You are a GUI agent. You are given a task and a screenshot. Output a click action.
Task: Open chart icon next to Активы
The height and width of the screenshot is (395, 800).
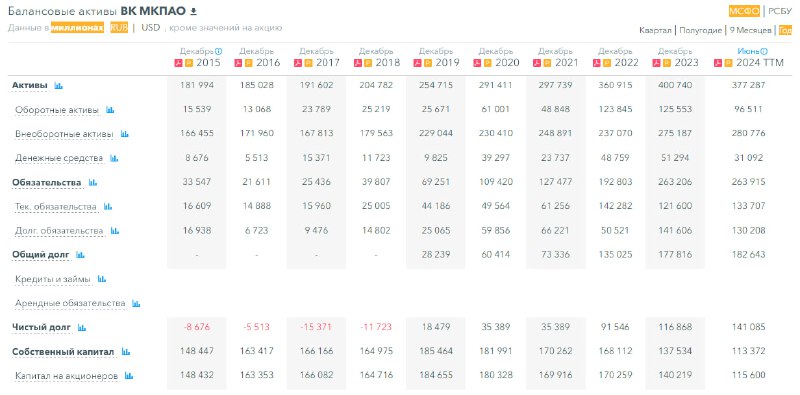coord(58,86)
